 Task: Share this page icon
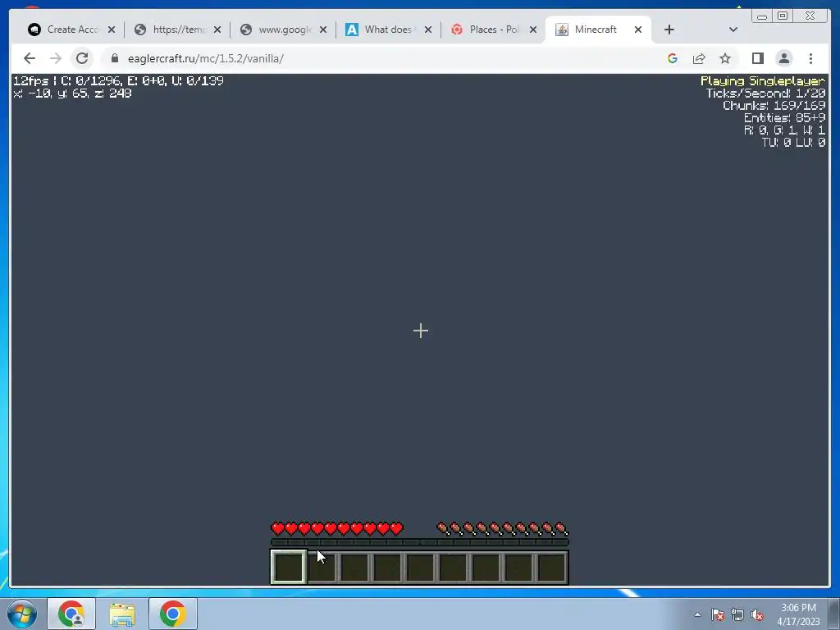(x=699, y=58)
